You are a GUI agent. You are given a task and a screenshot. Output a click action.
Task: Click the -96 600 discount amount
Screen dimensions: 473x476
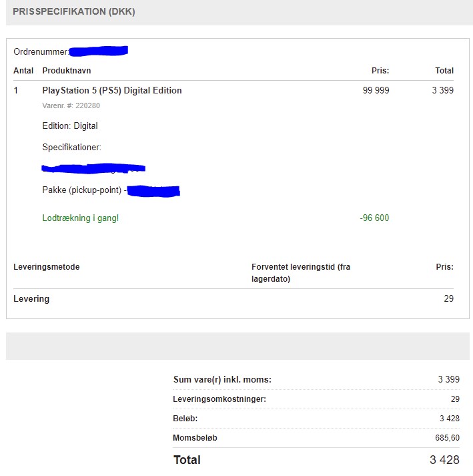pyautogui.click(x=374, y=218)
